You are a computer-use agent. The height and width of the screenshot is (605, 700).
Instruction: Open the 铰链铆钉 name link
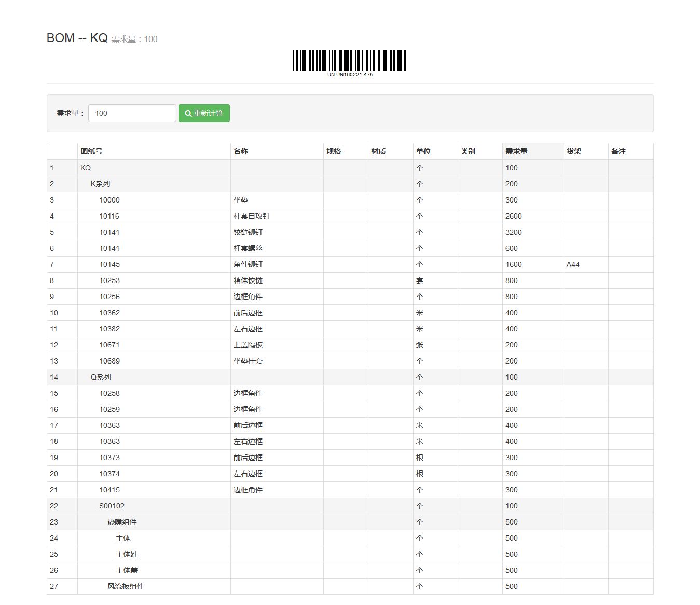(248, 232)
